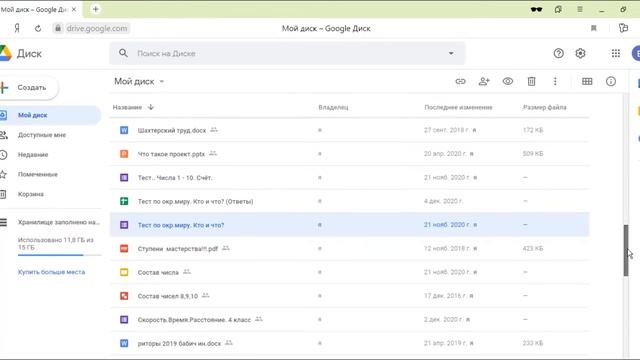Select Тест.. Числа 1 - 10. Счёт.
Image resolution: width=640 pixels, height=360 pixels.
(349, 178)
